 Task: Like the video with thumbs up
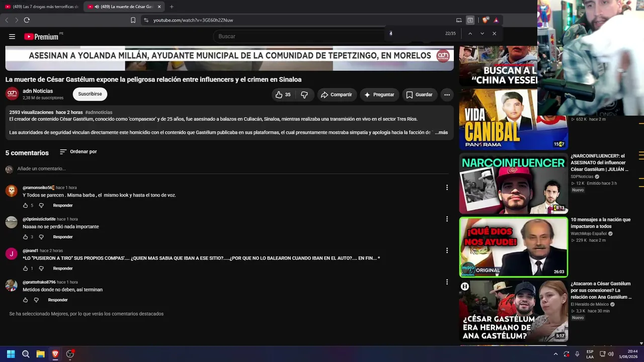[283, 95]
